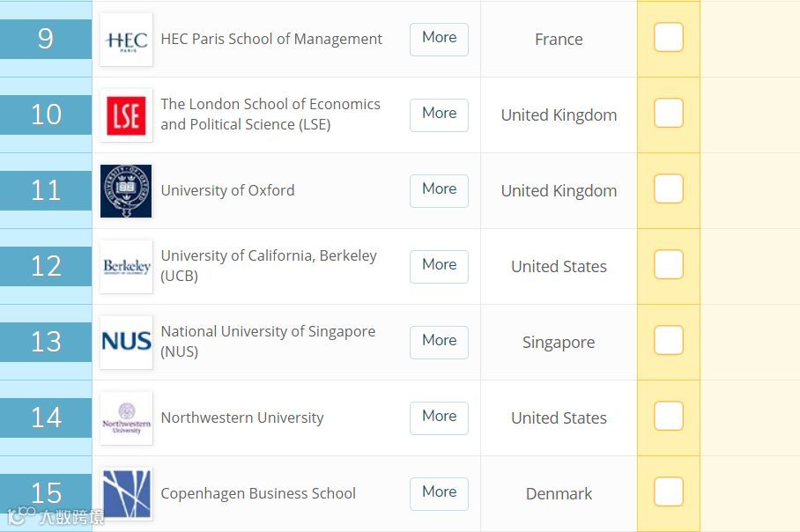Open National University of Singapore (NUS) link
The height and width of the screenshot is (532, 800).
click(268, 341)
